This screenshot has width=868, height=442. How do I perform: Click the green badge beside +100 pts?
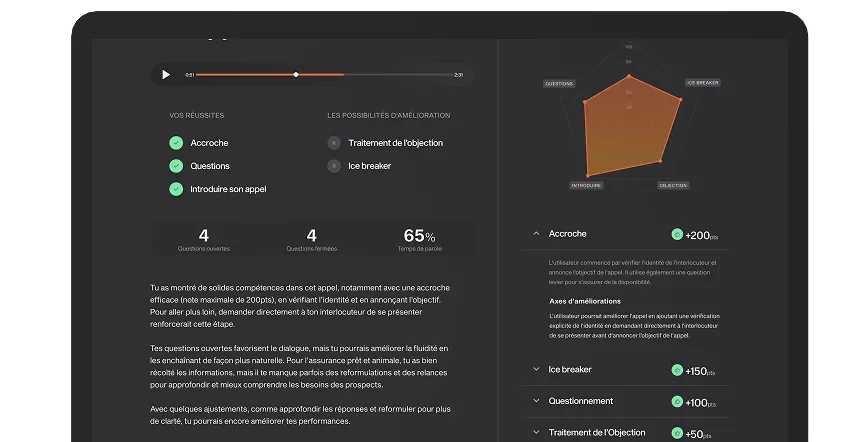tap(677, 401)
